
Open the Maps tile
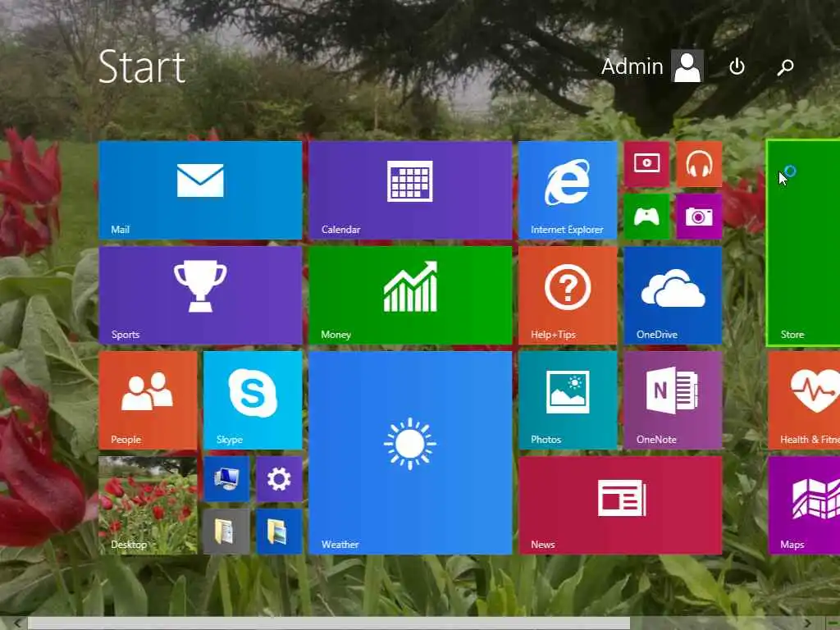coord(804,505)
